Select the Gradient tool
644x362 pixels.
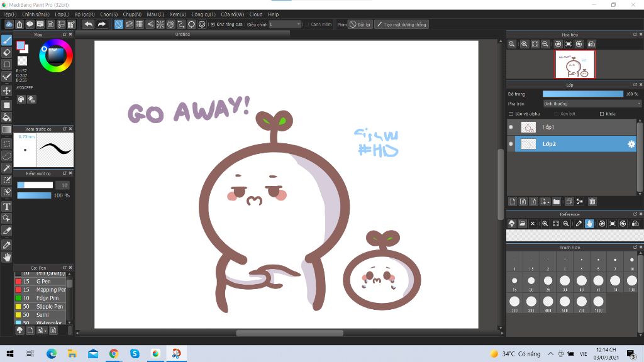click(6, 129)
